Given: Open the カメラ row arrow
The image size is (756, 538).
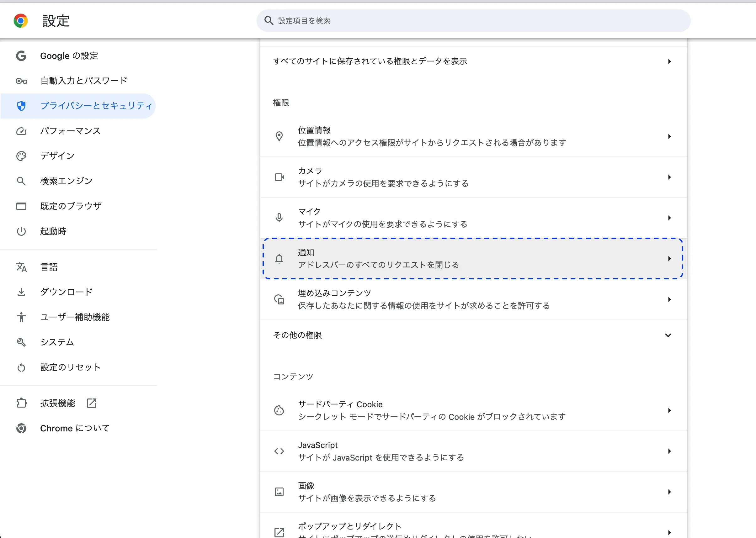Looking at the screenshot, I should [669, 177].
